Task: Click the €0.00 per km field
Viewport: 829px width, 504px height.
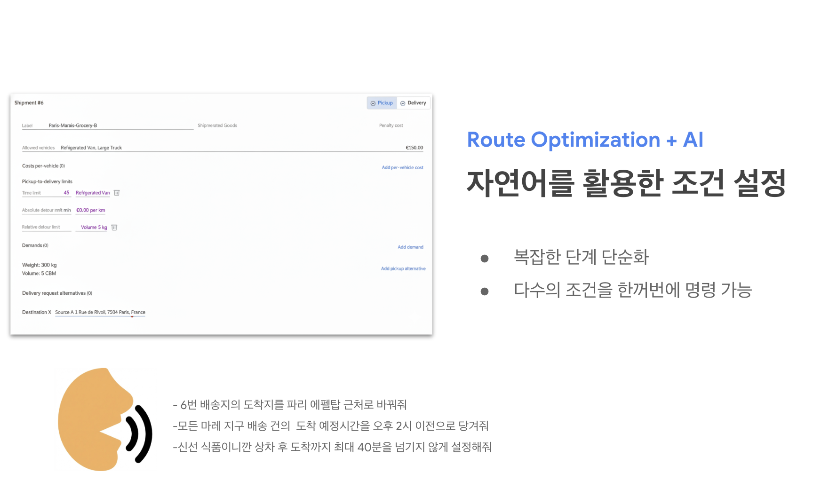Action: [90, 210]
